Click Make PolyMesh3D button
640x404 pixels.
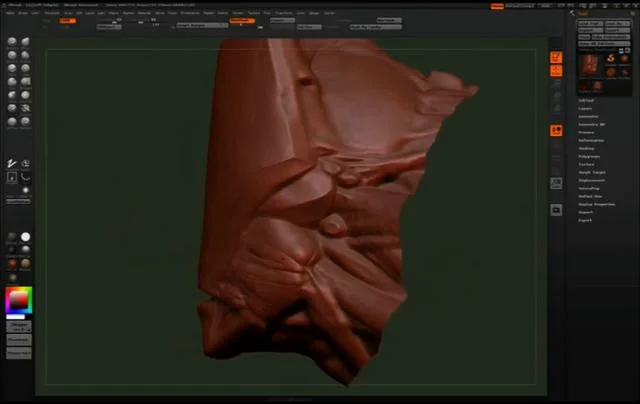[x=611, y=37]
